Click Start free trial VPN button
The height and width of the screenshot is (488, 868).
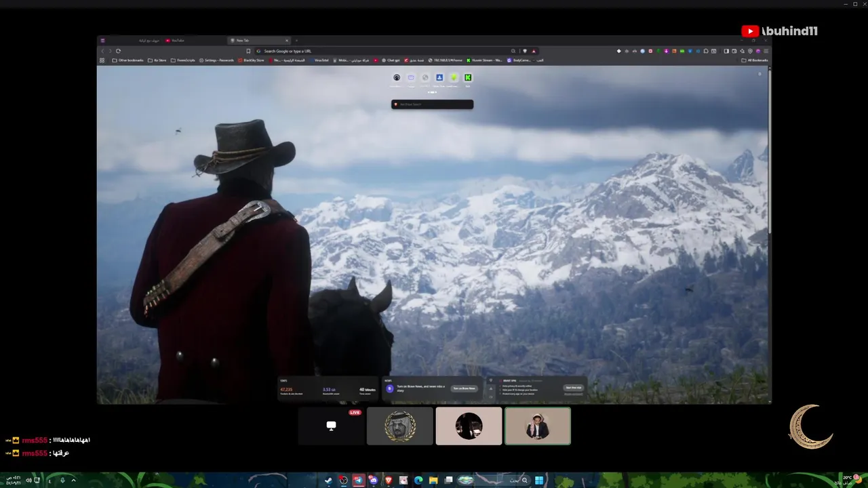click(x=573, y=388)
